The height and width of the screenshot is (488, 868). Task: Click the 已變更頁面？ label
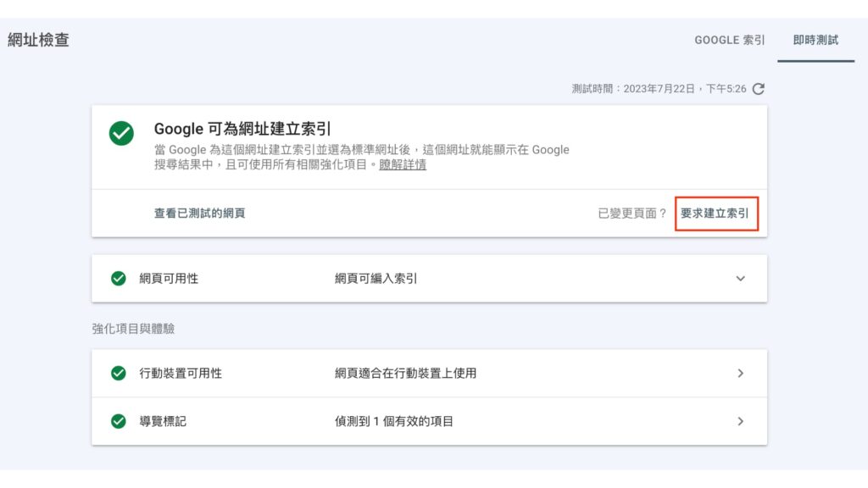(632, 213)
